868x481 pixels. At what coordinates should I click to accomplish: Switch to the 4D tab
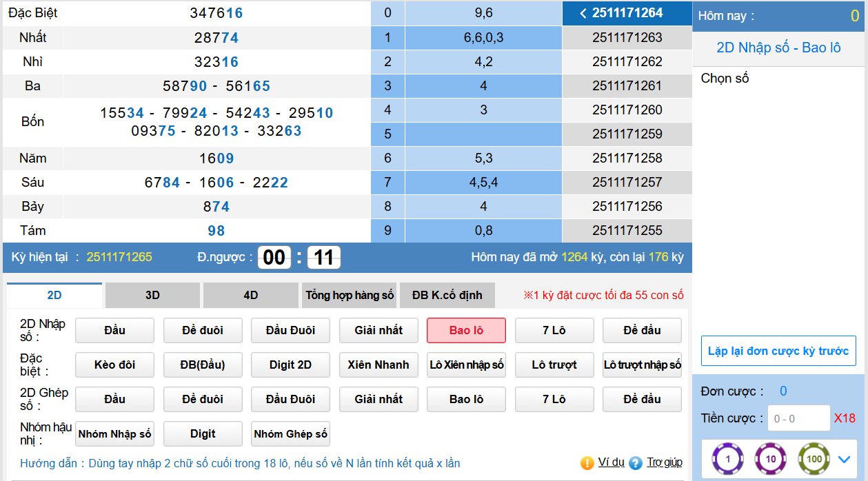pyautogui.click(x=251, y=295)
